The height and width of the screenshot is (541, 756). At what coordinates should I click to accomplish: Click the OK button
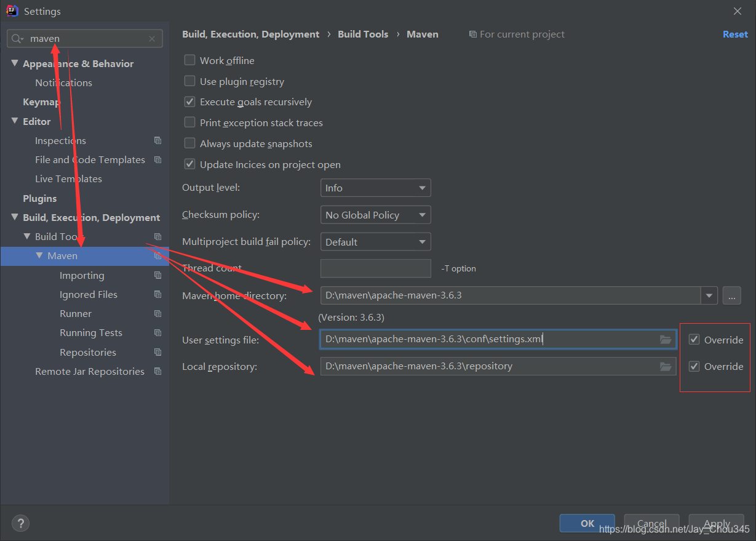587,523
